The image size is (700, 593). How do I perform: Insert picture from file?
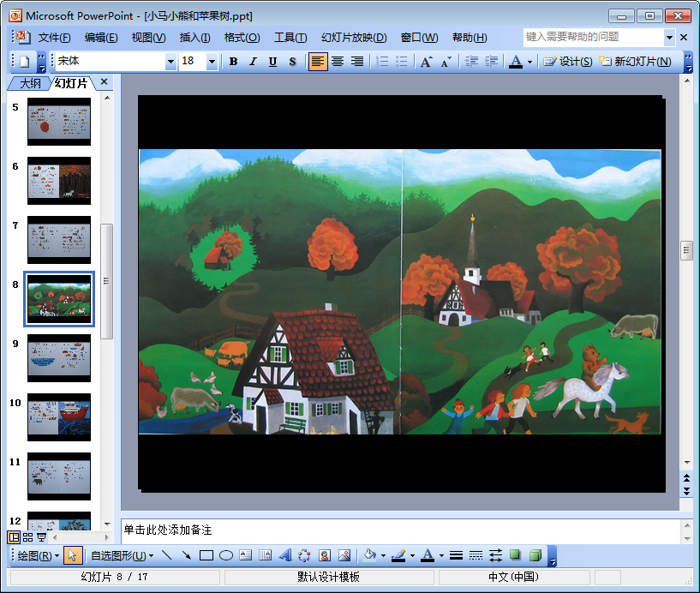point(344,555)
